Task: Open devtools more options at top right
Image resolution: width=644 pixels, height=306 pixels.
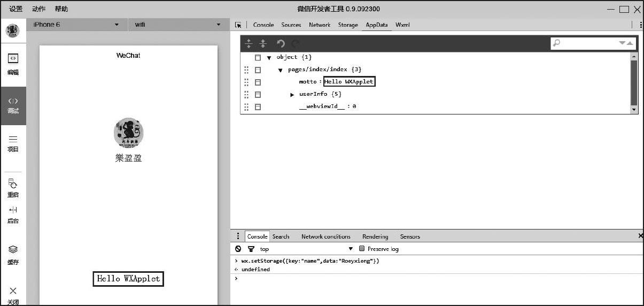Action: coord(640,25)
